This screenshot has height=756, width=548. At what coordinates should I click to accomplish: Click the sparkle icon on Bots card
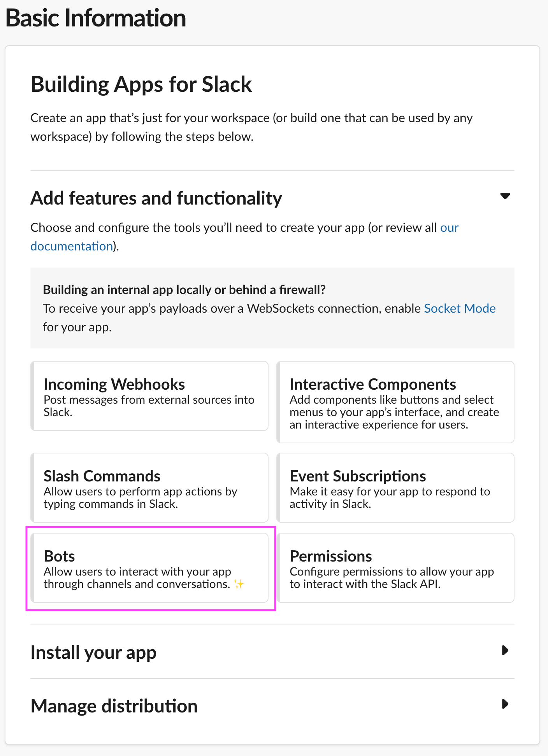[239, 584]
